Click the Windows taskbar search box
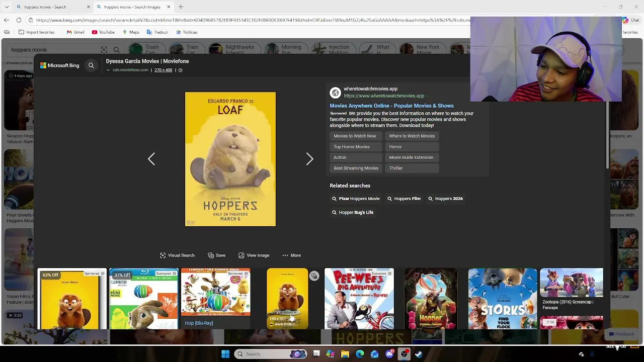Viewport: 644px width, 362px height. tap(272, 354)
